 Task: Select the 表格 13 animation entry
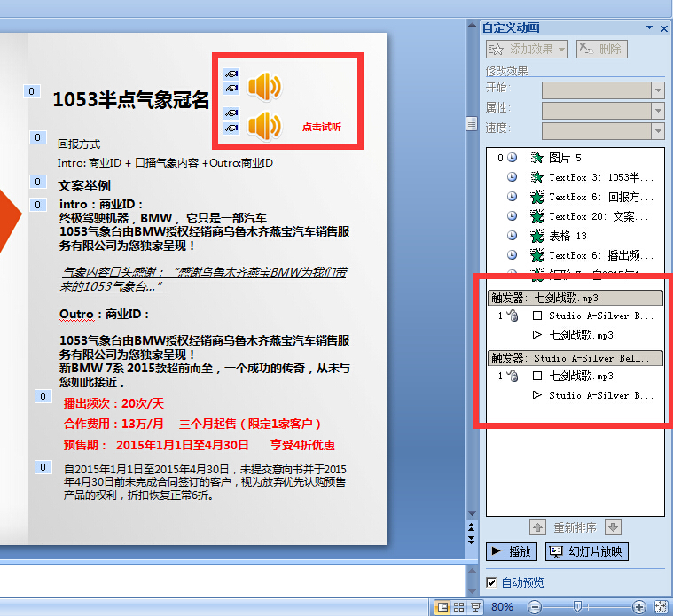pos(575,236)
